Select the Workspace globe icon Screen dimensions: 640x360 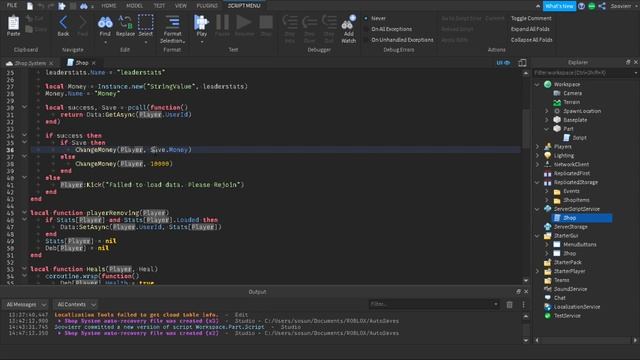[x=548, y=84]
